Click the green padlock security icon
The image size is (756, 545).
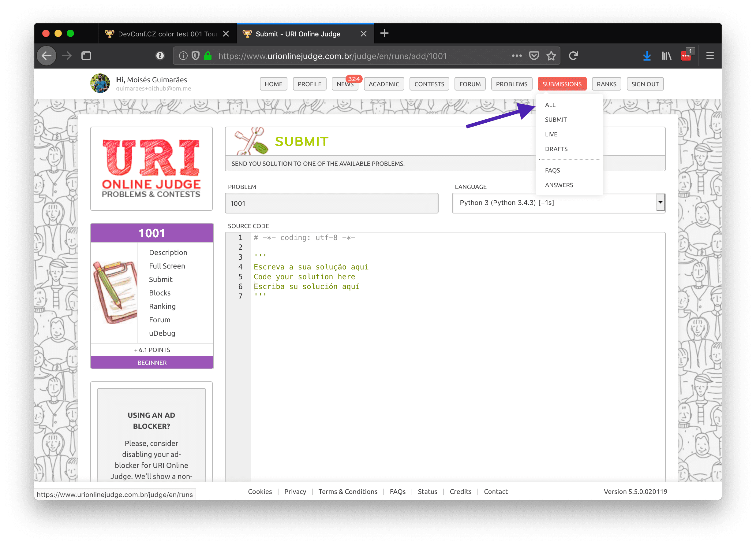pos(208,56)
